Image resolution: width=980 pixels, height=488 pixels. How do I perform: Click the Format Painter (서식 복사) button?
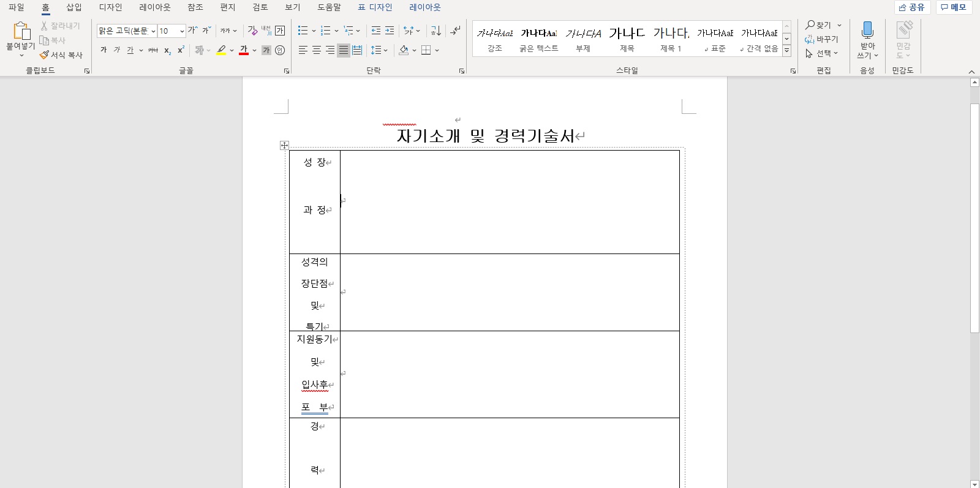[x=61, y=55]
